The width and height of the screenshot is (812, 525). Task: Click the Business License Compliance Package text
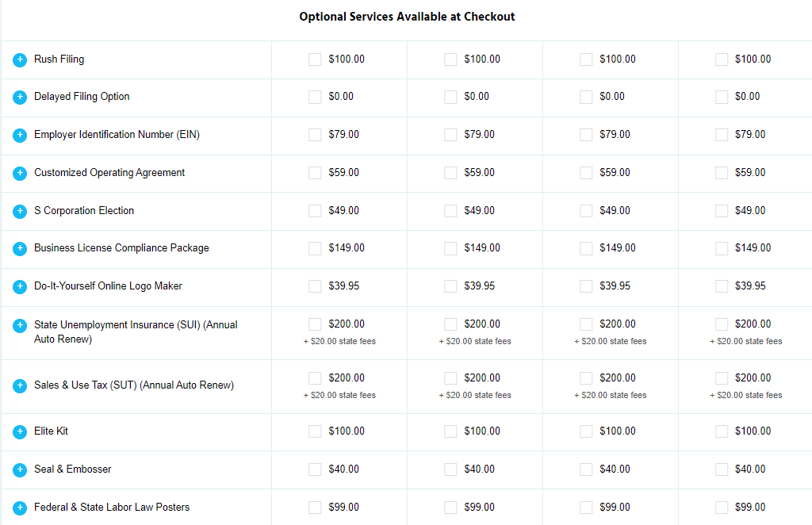121,248
